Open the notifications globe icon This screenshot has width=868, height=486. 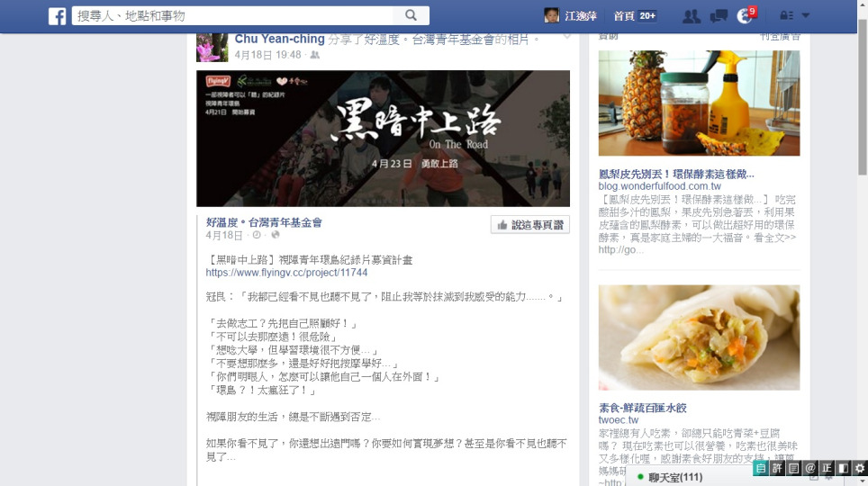746,16
